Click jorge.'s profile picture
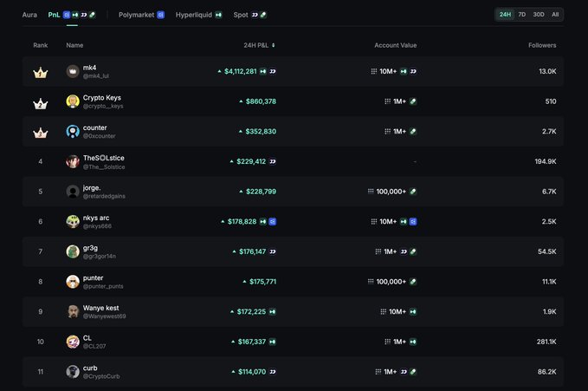The height and width of the screenshot is (391, 588). pyautogui.click(x=73, y=192)
